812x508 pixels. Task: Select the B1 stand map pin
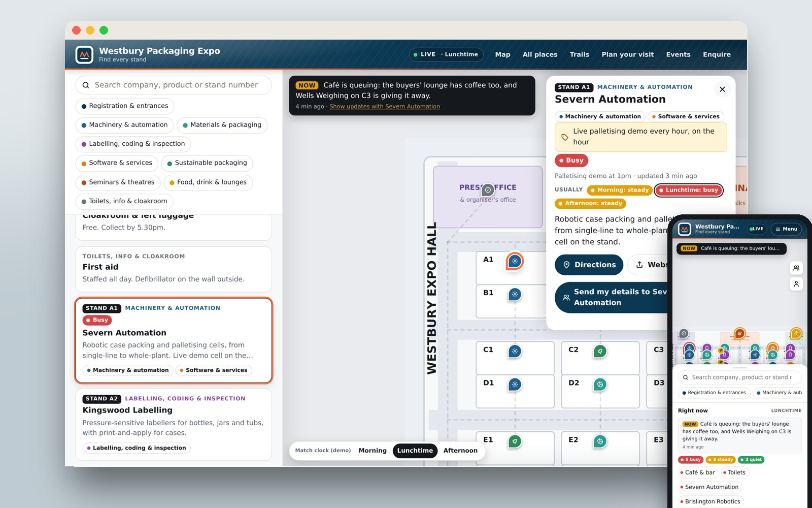point(515,295)
